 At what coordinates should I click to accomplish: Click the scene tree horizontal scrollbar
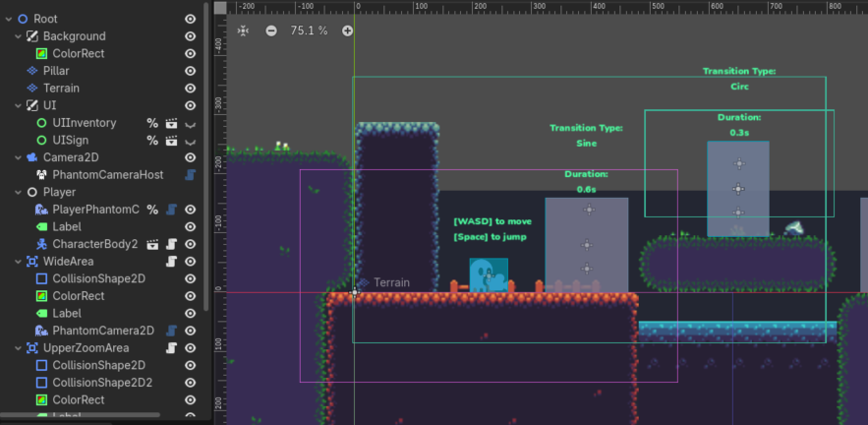[x=98, y=414]
